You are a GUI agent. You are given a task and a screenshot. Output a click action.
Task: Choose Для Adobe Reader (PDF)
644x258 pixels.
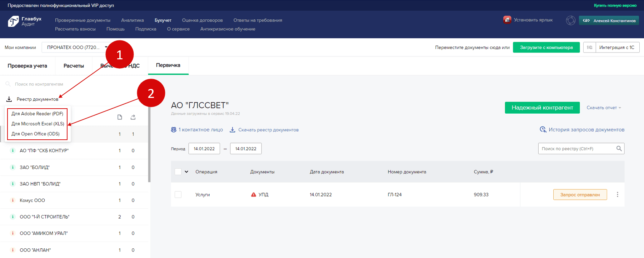coord(37,114)
